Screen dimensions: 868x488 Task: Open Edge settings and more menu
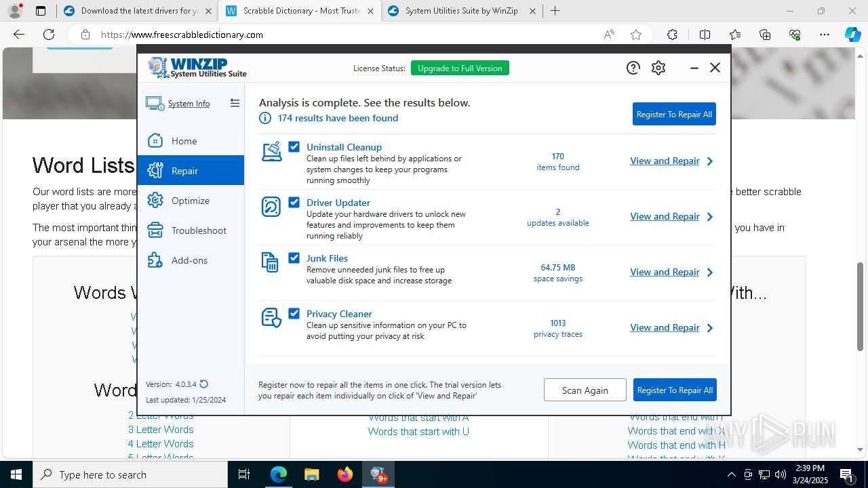pos(824,35)
